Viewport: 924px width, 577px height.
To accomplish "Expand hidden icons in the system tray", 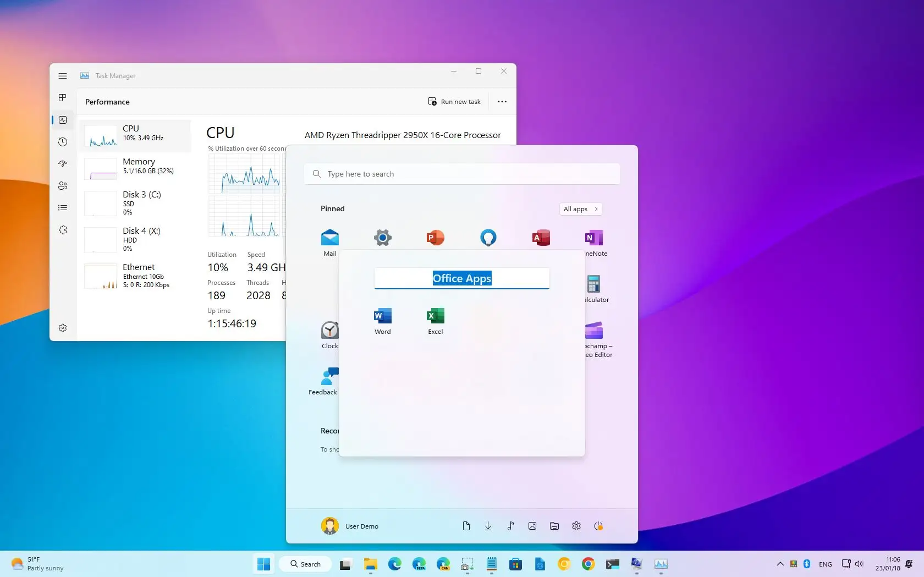I will [779, 564].
